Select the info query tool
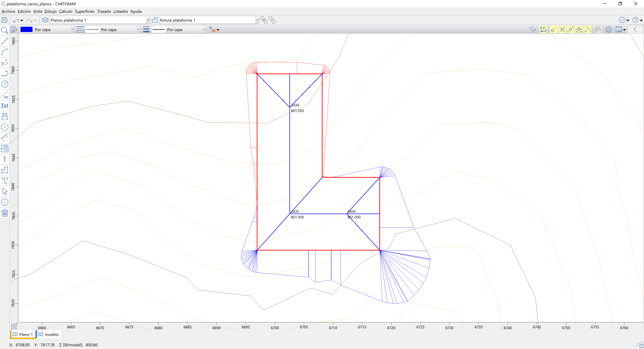Screen dimensions: 644x349 tap(5, 202)
